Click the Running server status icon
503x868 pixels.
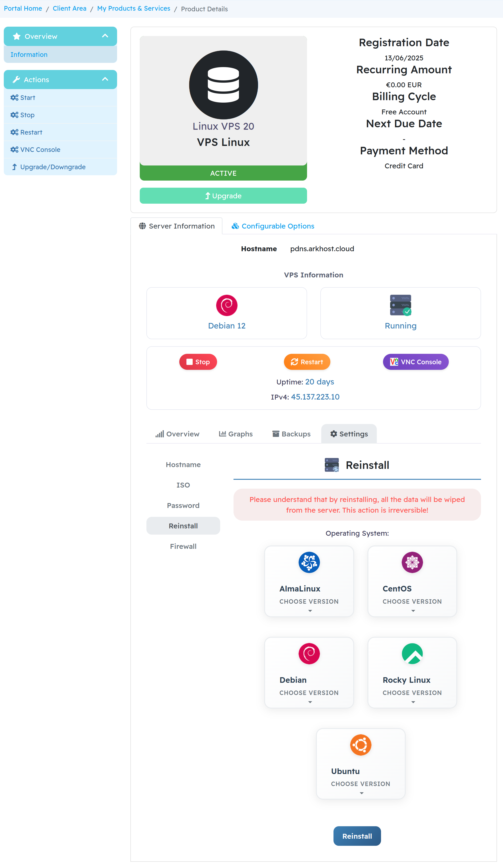tap(400, 305)
